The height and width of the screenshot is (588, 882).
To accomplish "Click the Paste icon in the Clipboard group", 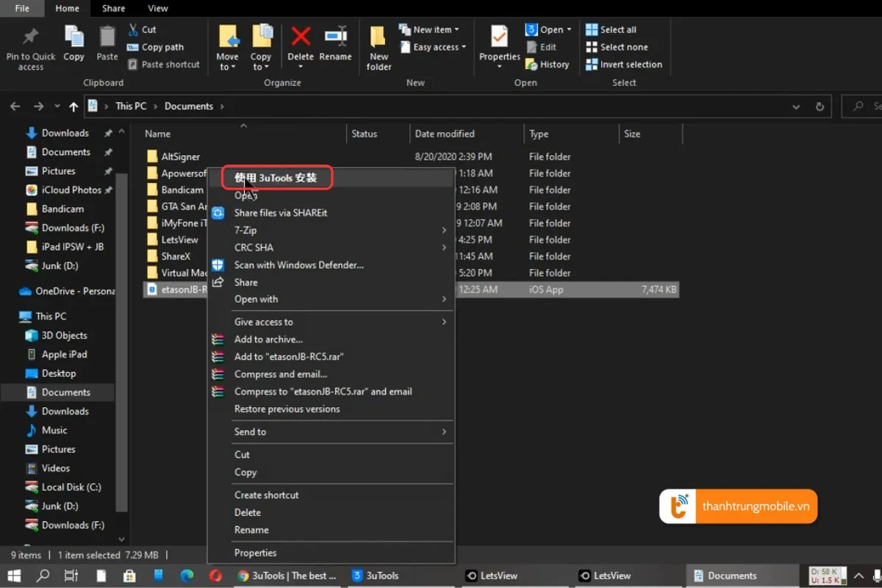I will [x=107, y=37].
